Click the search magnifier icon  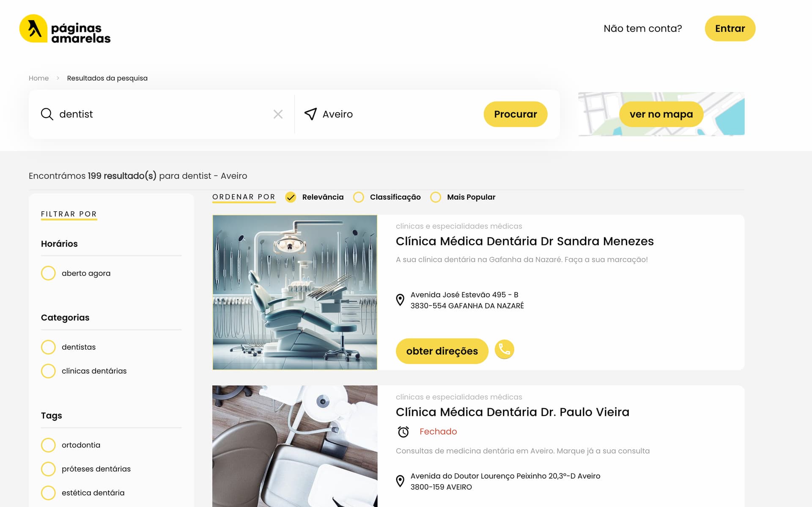pos(47,114)
